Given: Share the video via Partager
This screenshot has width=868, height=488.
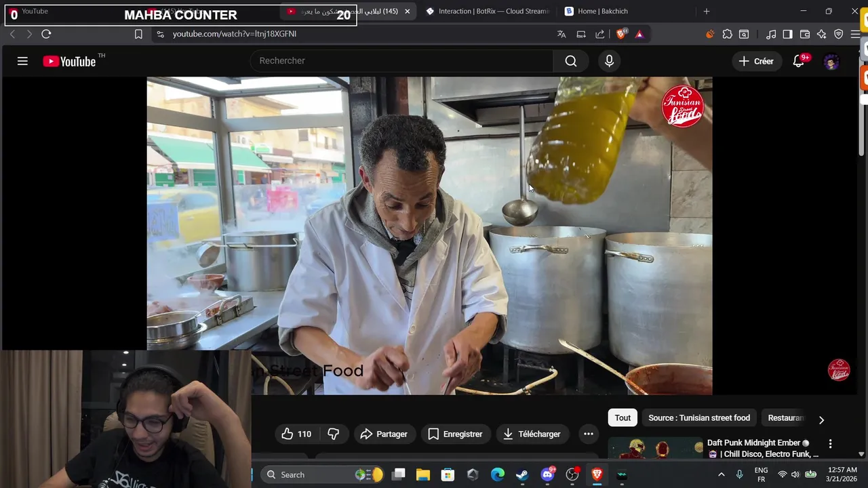Looking at the screenshot, I should [384, 434].
